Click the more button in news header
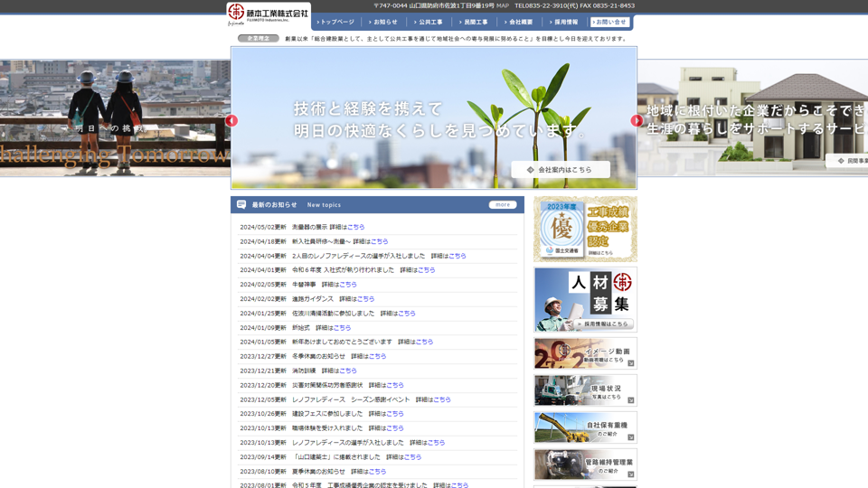This screenshot has width=868, height=488. [503, 205]
